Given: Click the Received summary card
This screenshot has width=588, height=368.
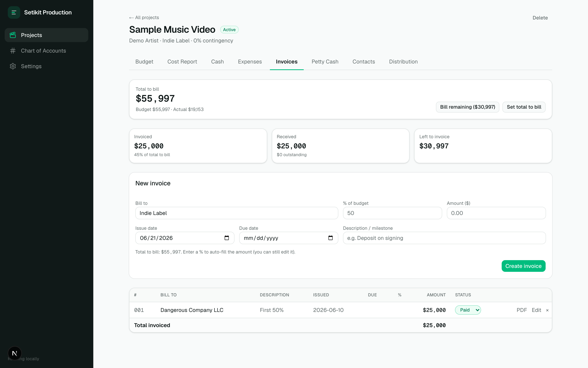Looking at the screenshot, I should 340,146.
